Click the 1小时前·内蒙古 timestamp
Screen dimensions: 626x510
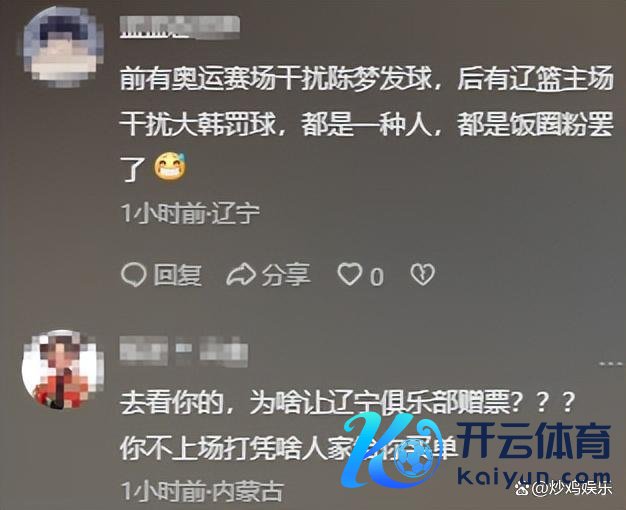202,491
